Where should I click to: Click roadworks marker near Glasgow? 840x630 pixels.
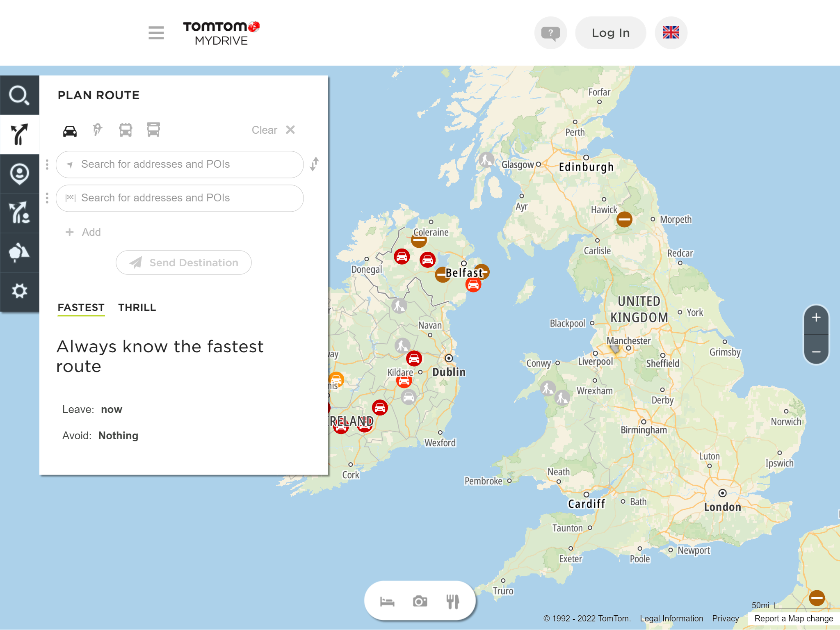pos(486,160)
